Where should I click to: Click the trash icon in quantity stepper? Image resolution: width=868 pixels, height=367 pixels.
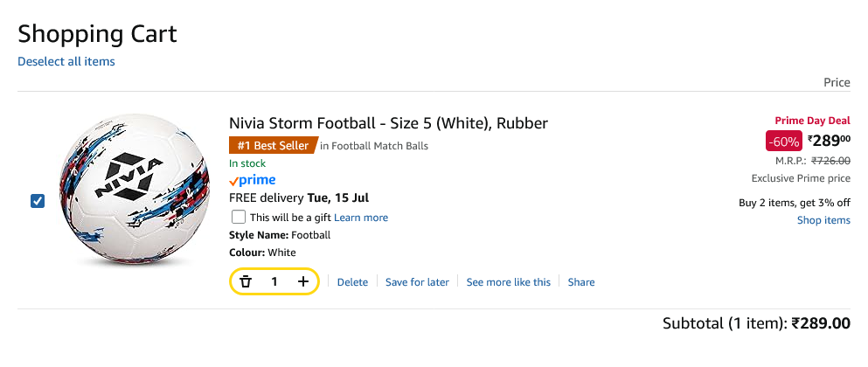tap(246, 281)
